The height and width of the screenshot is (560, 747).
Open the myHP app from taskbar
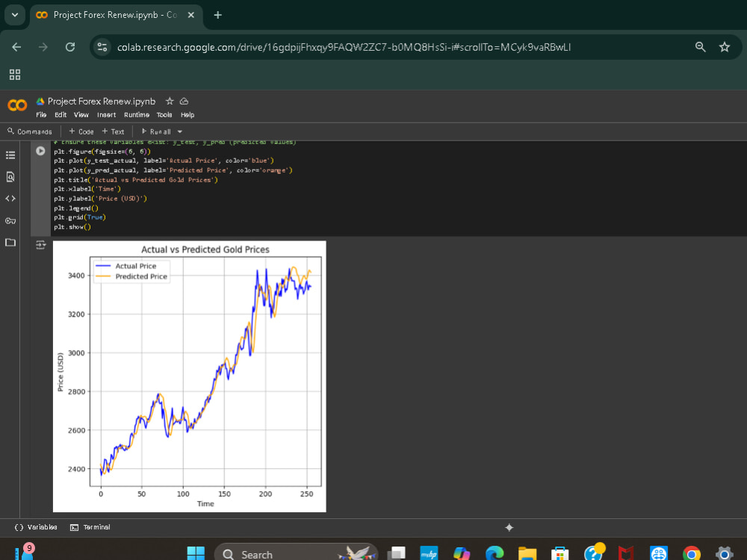tap(429, 554)
